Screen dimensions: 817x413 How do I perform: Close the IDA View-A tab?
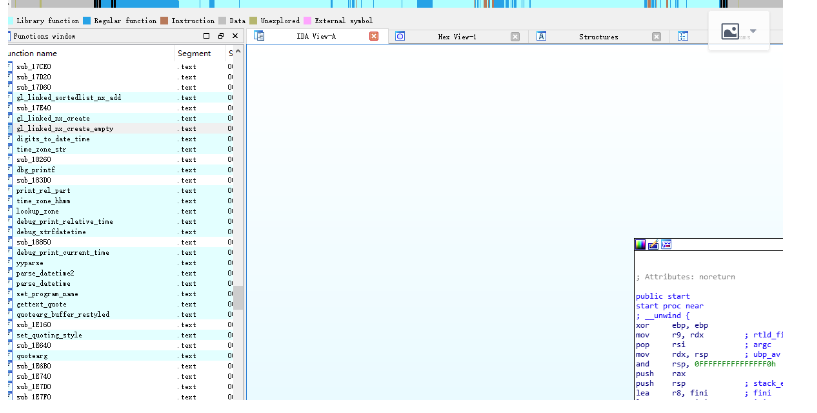click(x=373, y=37)
